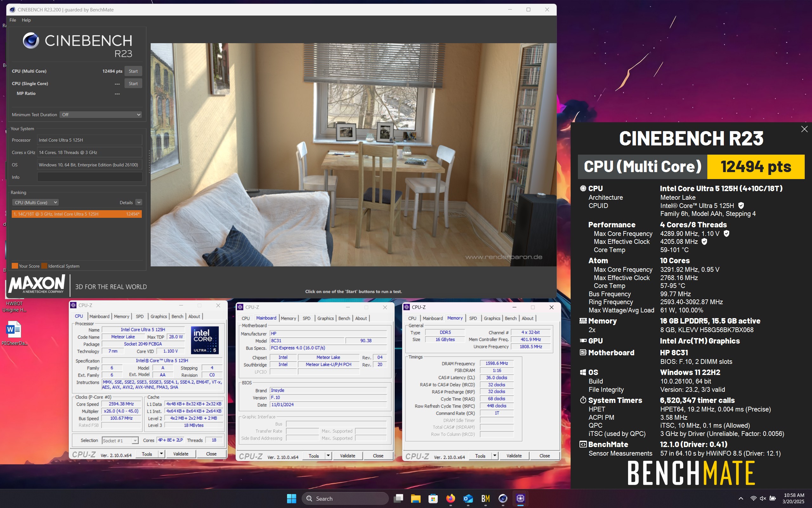Click Tools button in first CPU-Z window
The width and height of the screenshot is (812, 508).
(147, 454)
